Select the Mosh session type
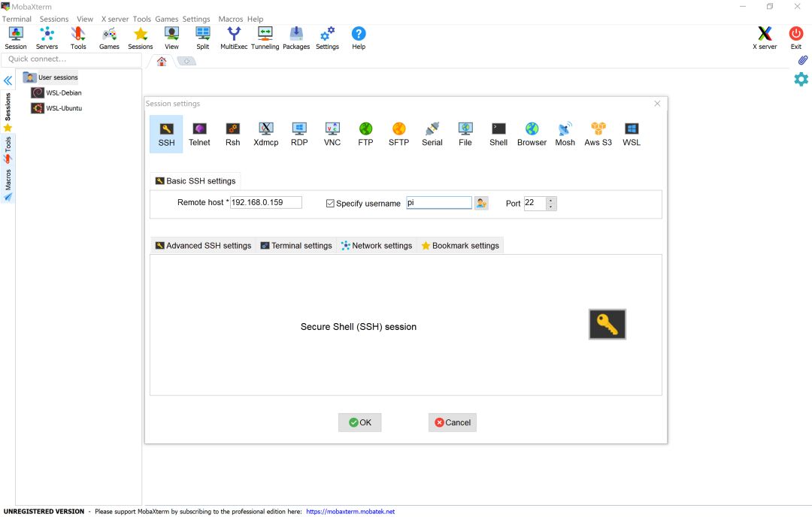Image resolution: width=812 pixels, height=517 pixels. click(x=565, y=134)
